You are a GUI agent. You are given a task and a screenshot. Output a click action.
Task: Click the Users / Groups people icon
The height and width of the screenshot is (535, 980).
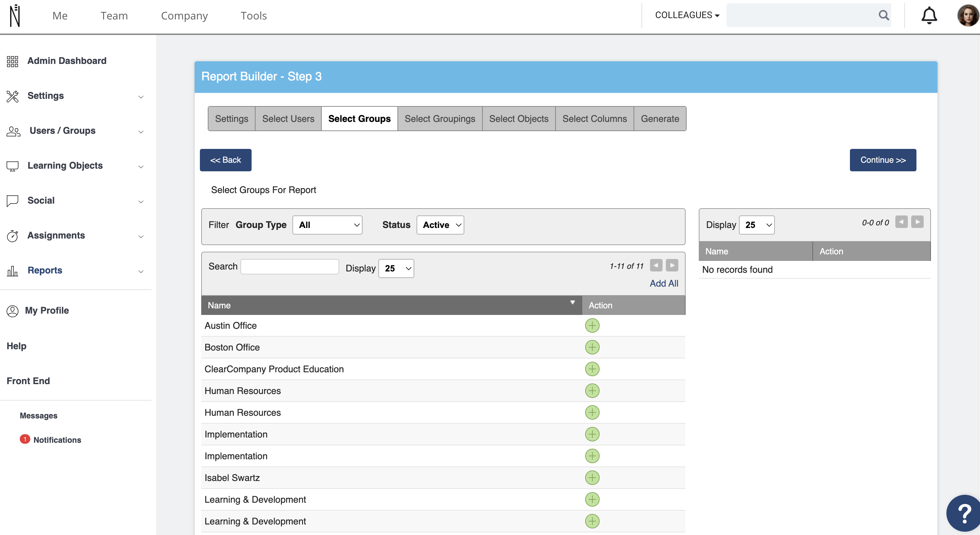13,131
